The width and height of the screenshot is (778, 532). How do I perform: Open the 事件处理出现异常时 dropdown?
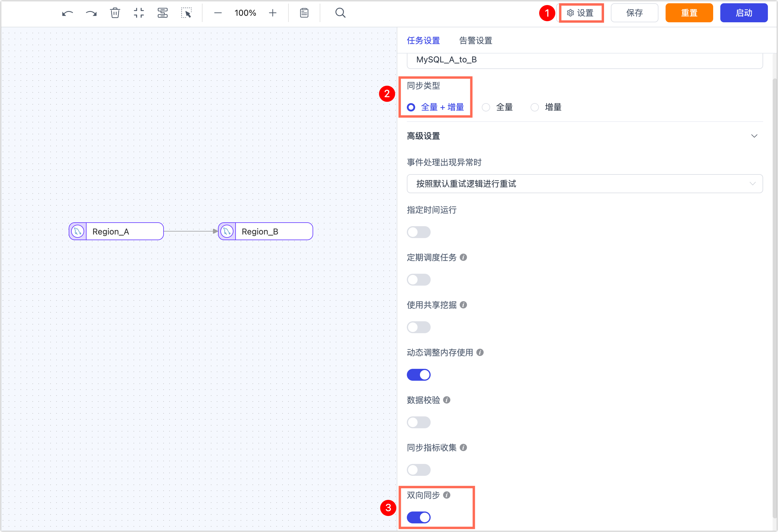pyautogui.click(x=584, y=184)
